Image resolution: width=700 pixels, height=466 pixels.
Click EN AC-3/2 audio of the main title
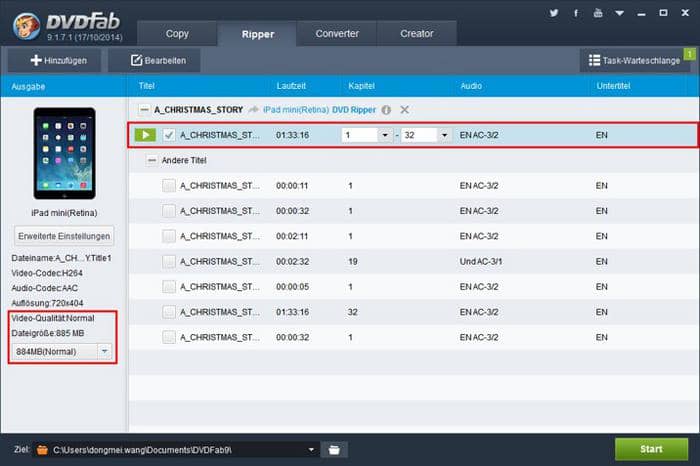point(479,135)
